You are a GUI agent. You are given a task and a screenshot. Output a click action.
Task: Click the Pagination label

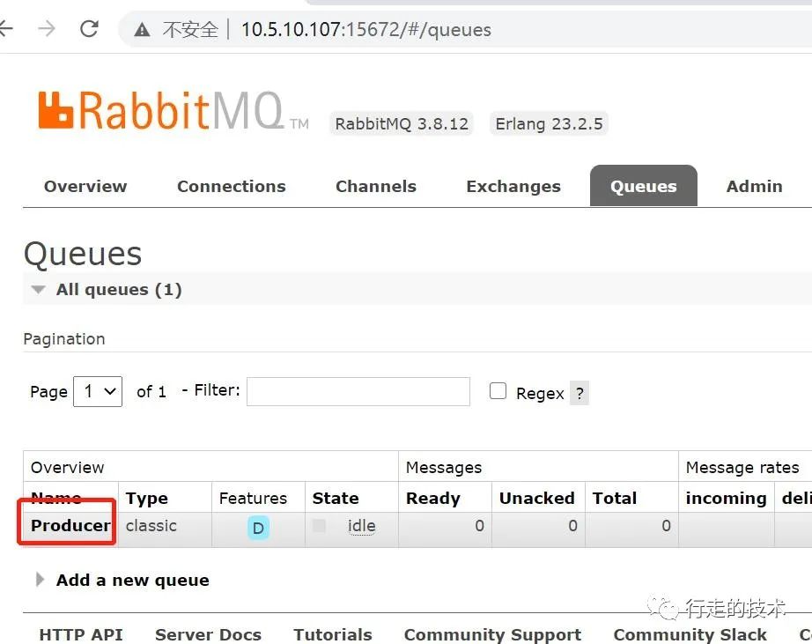[x=64, y=339]
